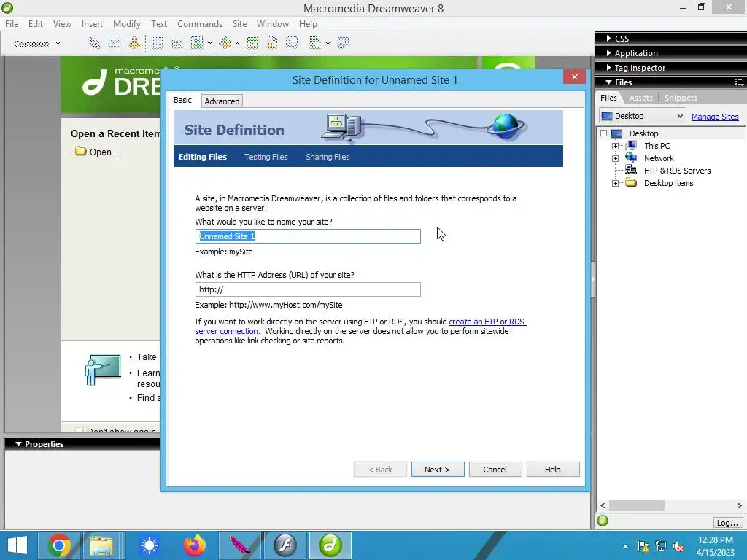The width and height of the screenshot is (747, 560).
Task: Open the Common insert category dropdown
Action: 36,43
